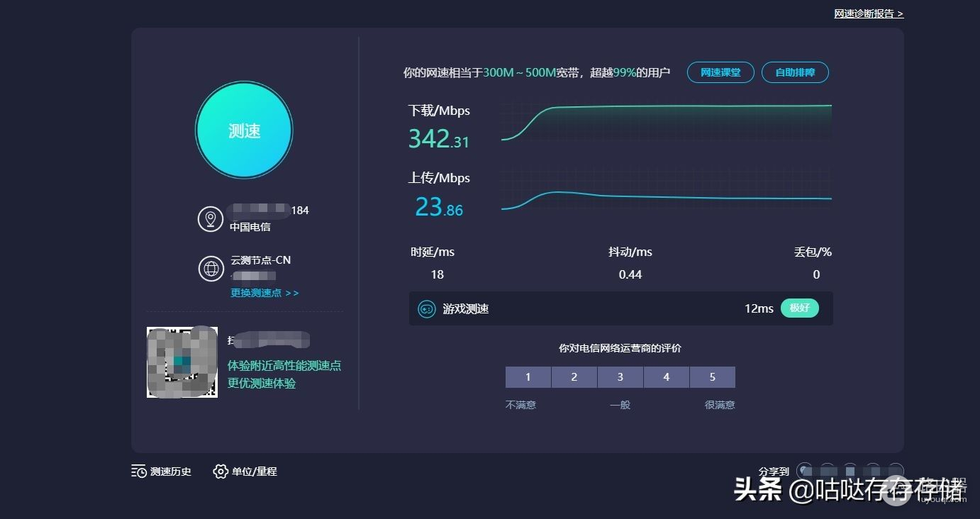
Task: Open the 自助排障 button
Action: point(795,72)
